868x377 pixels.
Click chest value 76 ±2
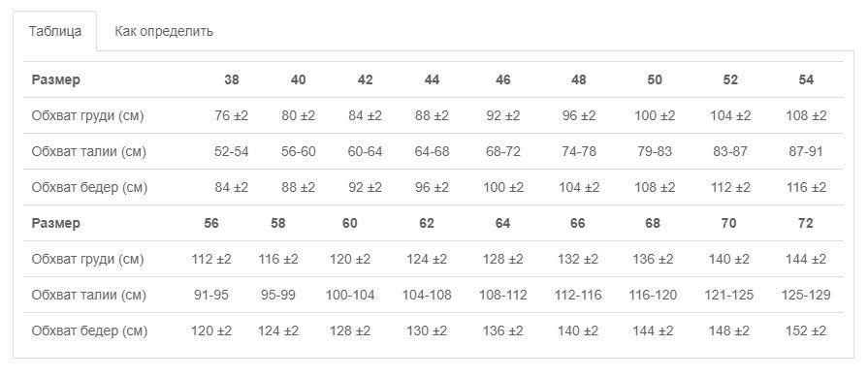coord(232,116)
